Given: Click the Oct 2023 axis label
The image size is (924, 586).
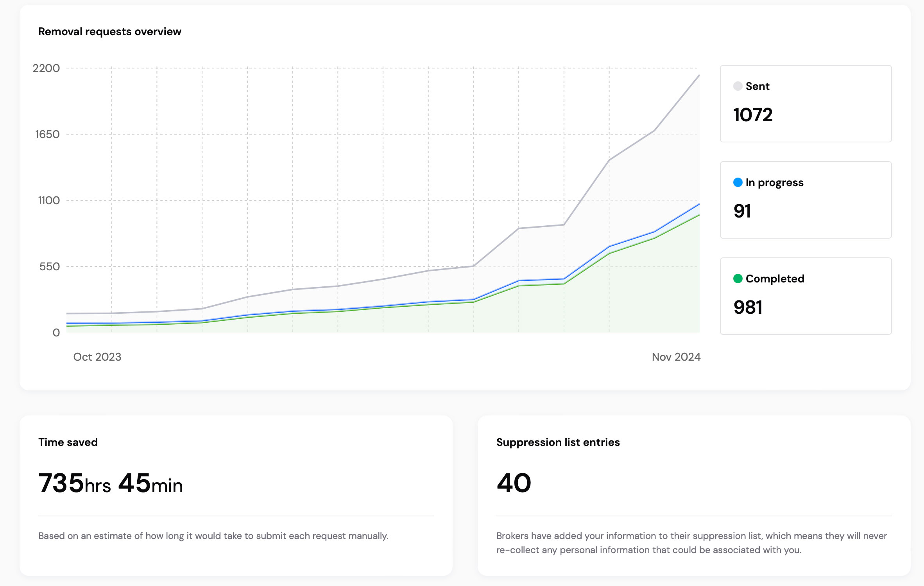Looking at the screenshot, I should tap(97, 357).
